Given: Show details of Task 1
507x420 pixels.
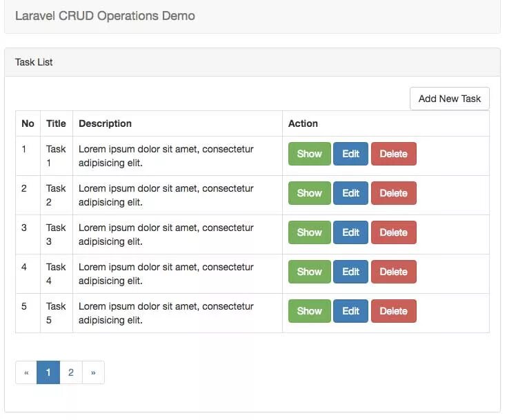Looking at the screenshot, I should (x=310, y=154).
